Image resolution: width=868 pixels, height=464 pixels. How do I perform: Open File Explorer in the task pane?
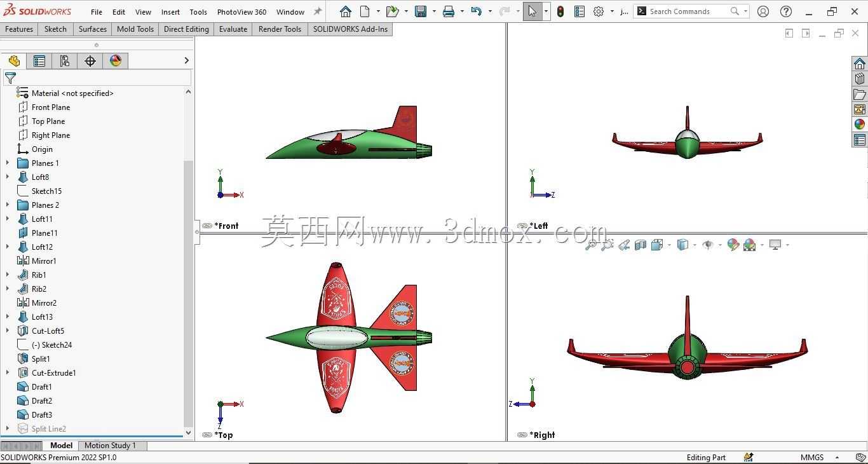(x=860, y=94)
